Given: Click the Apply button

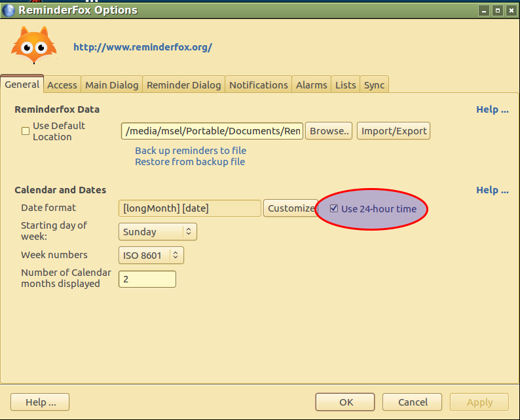Looking at the screenshot, I should [x=479, y=402].
